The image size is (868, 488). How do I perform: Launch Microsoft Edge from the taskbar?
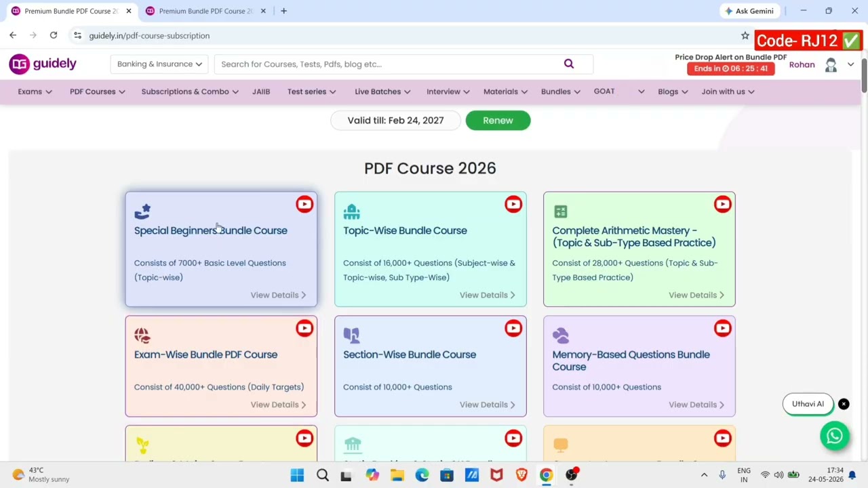coord(422,475)
